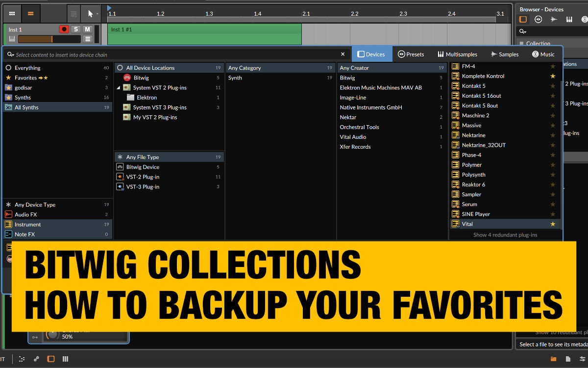Select the Sampler device icon
The height and width of the screenshot is (368, 588).
455,194
